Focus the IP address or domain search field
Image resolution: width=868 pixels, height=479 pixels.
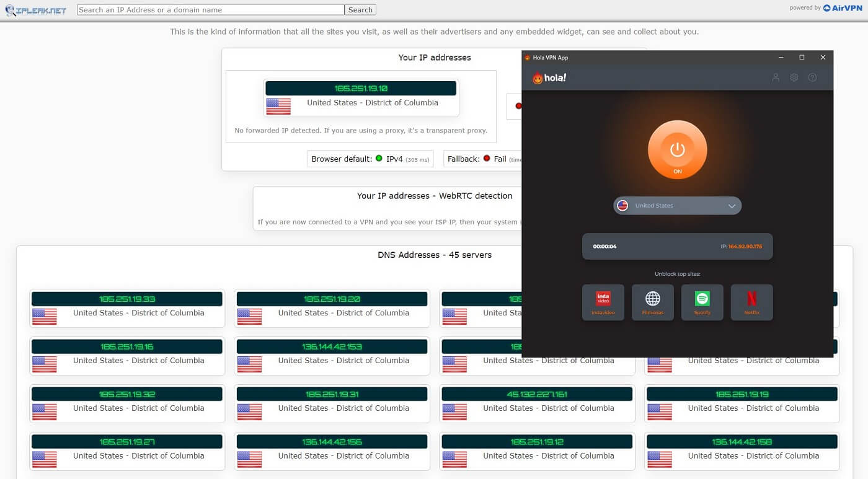click(210, 10)
